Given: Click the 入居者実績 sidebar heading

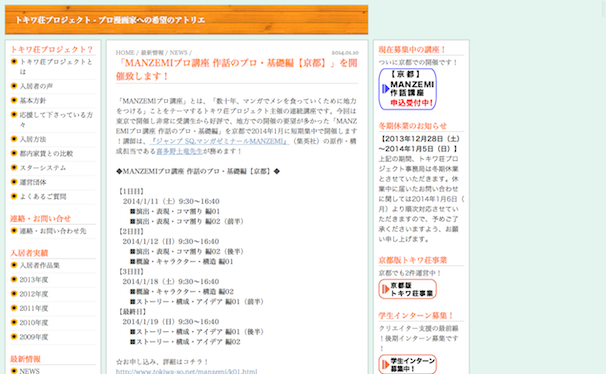Looking at the screenshot, I should [x=29, y=253].
